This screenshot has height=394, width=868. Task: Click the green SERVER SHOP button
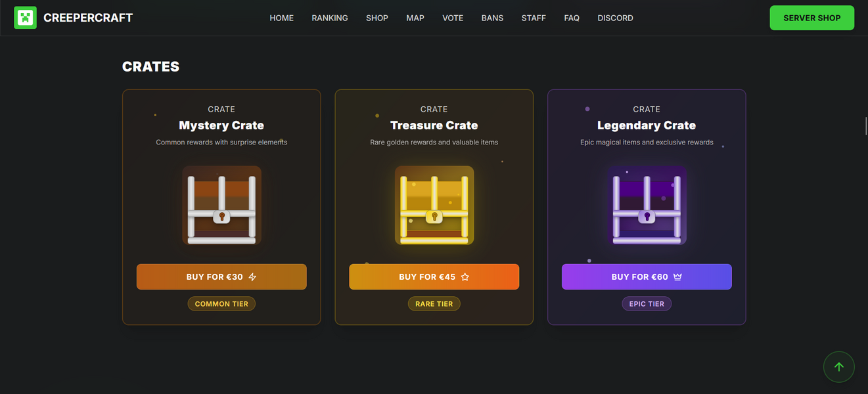click(x=812, y=18)
